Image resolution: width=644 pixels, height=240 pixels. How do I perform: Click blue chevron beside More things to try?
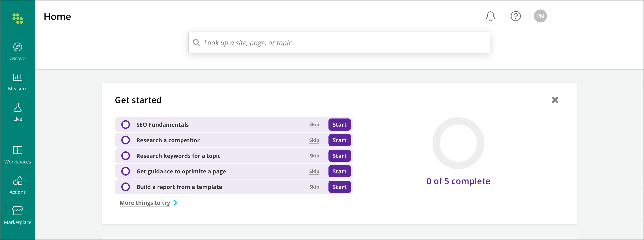click(x=175, y=202)
